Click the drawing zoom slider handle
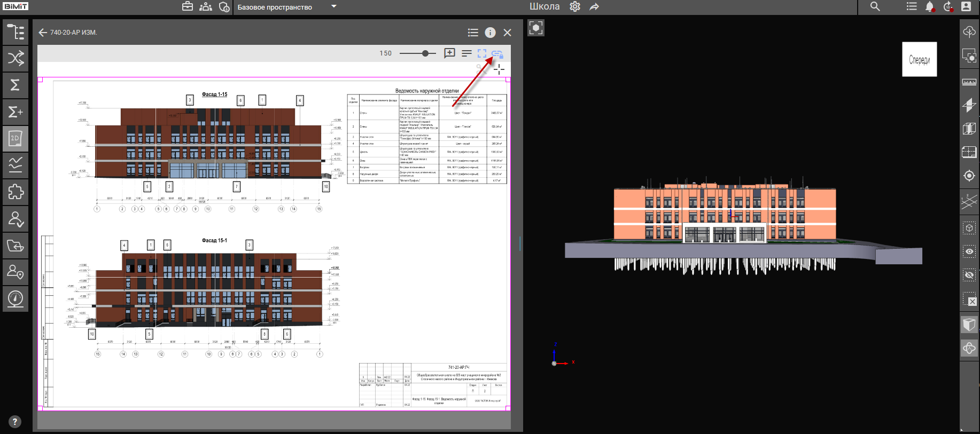Image resolution: width=980 pixels, height=434 pixels. (425, 53)
